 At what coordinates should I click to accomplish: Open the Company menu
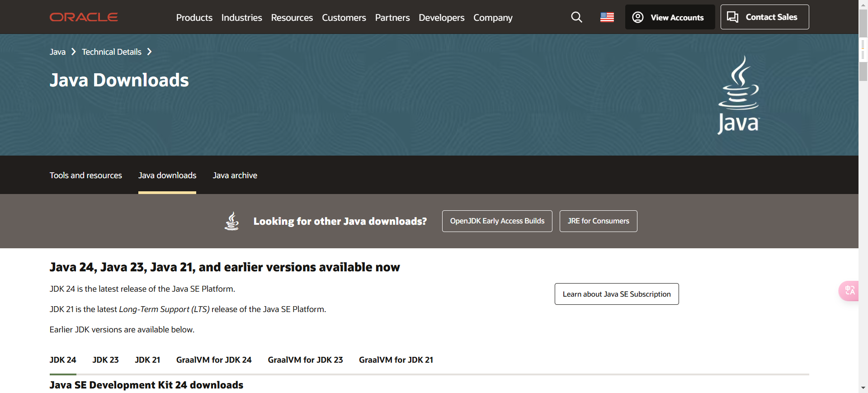(x=493, y=18)
